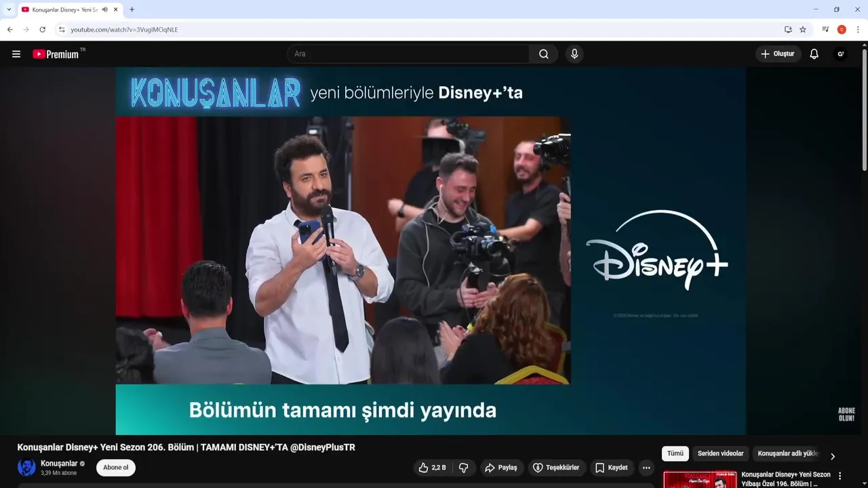This screenshot has height=488, width=868.
Task: Open tab search dropdown arrow
Action: click(x=9, y=9)
